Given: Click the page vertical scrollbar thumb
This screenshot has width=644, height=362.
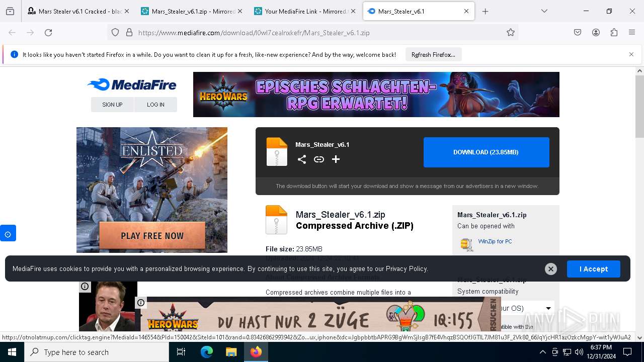Looking at the screenshot, I should tap(639, 107).
